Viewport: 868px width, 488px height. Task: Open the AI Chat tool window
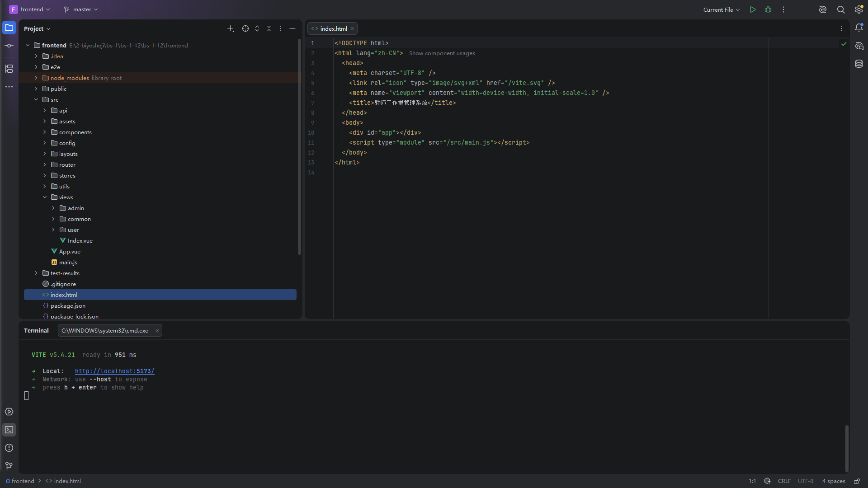point(859,46)
